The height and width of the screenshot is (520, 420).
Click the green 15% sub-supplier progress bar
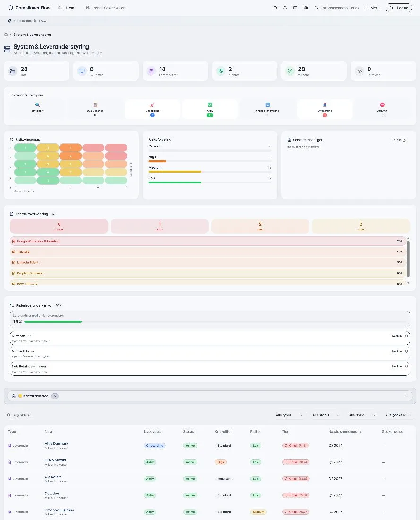pyautogui.click(x=53, y=321)
